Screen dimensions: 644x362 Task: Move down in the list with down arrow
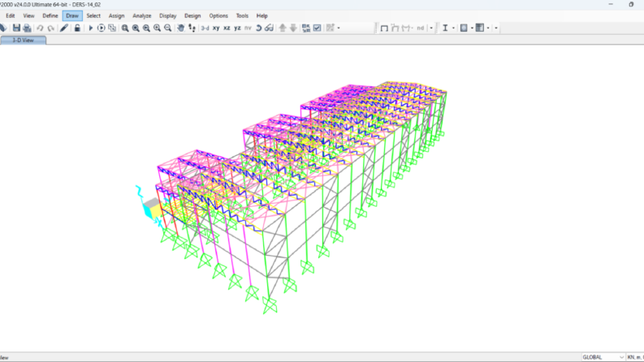tap(293, 28)
